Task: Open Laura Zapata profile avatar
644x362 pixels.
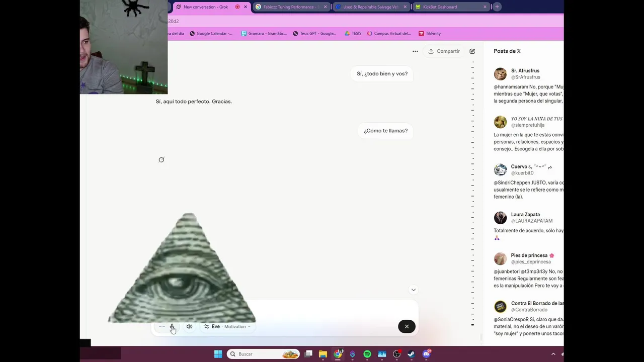Action: pos(500,218)
